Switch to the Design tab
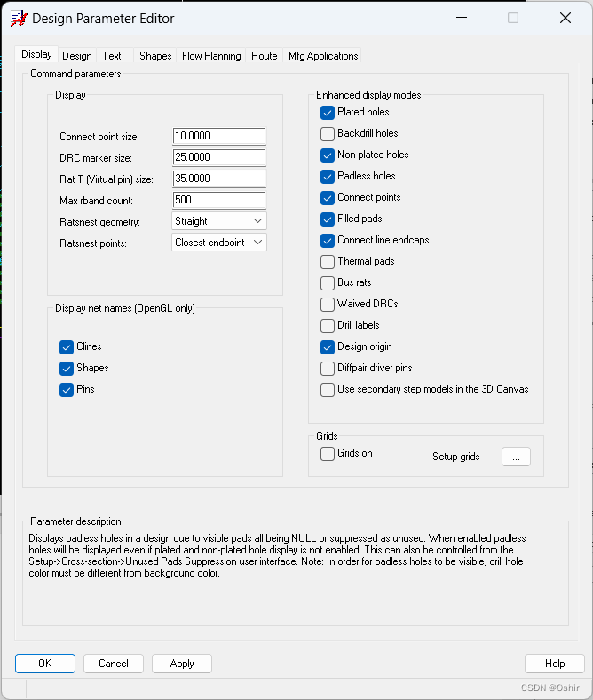 coord(77,56)
